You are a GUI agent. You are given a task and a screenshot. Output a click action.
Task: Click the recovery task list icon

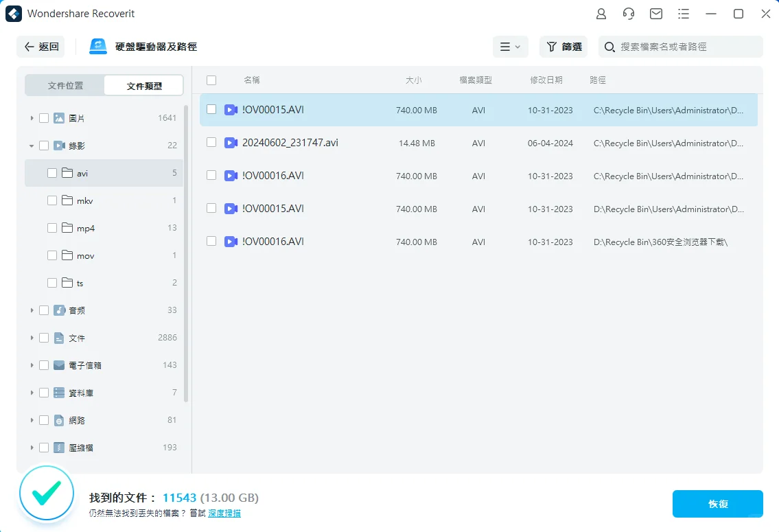pyautogui.click(x=684, y=13)
